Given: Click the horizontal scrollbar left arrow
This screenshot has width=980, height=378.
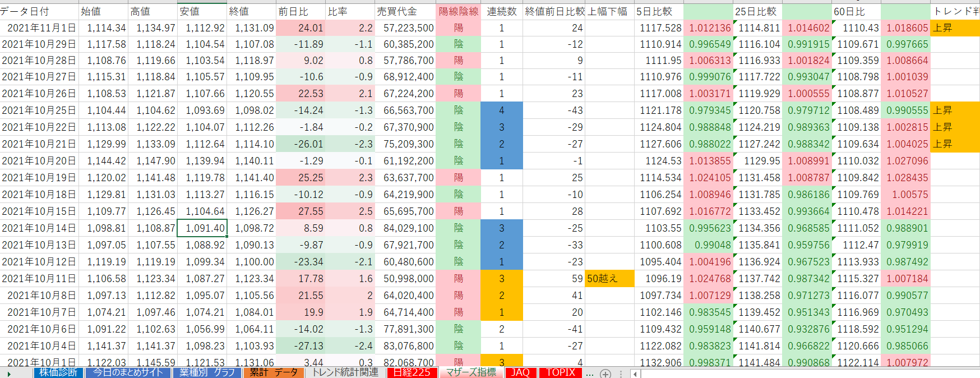Looking at the screenshot, I should point(635,374).
